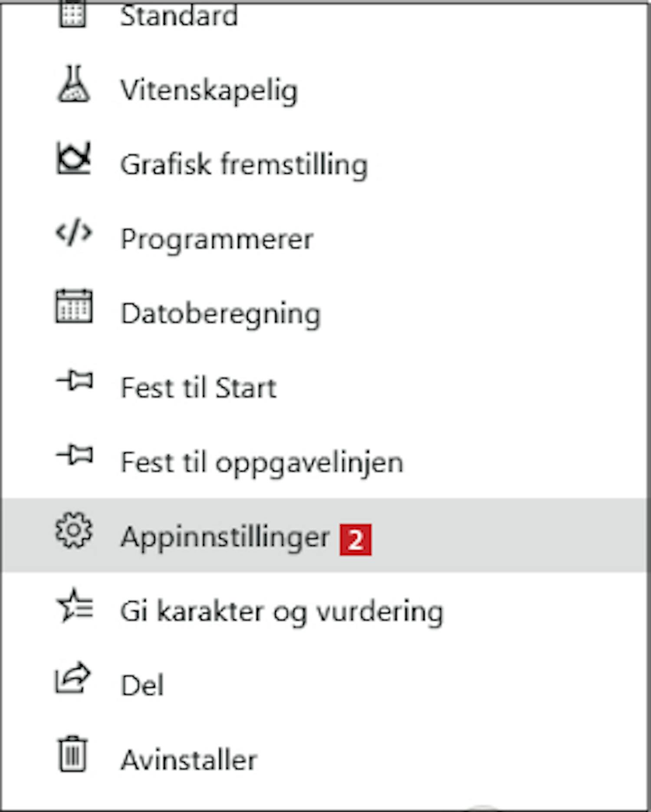Viewport: 651px width, 812px height.
Task: Click the Avinstaller trash can icon
Action: (73, 754)
